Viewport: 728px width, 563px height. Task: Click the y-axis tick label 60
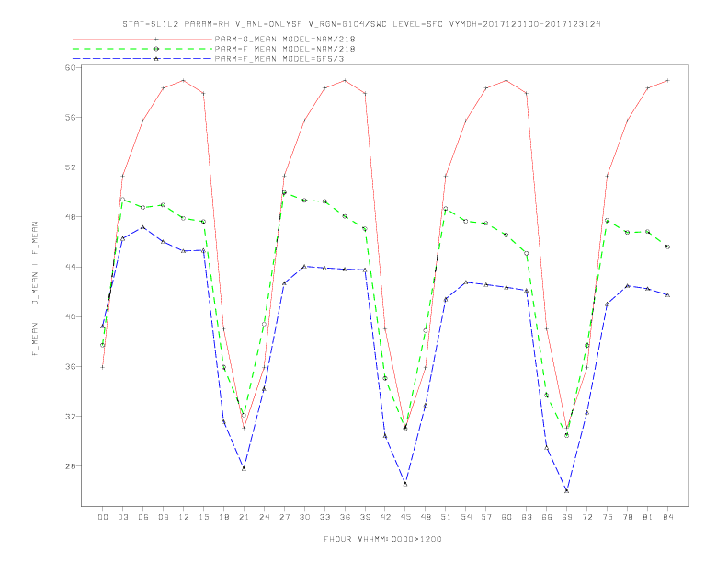coord(70,68)
